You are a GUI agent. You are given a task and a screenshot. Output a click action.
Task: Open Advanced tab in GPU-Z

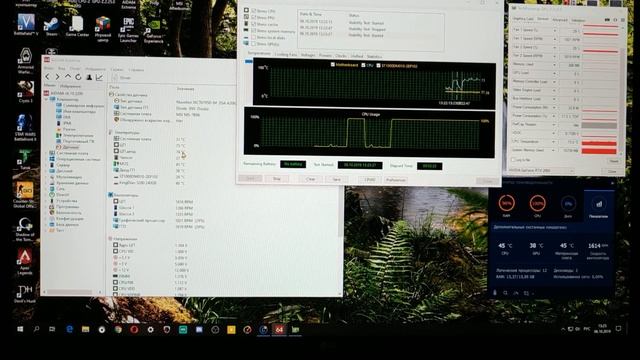(560, 20)
